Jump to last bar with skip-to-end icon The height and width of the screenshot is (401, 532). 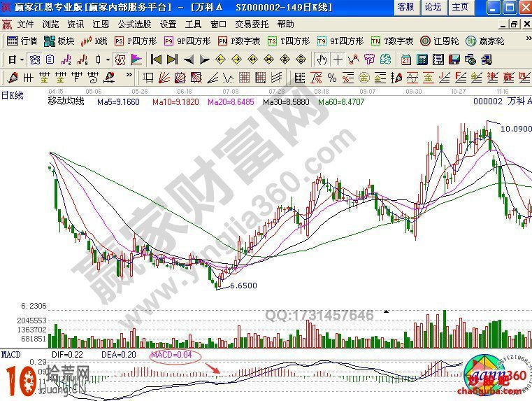[x=173, y=59]
